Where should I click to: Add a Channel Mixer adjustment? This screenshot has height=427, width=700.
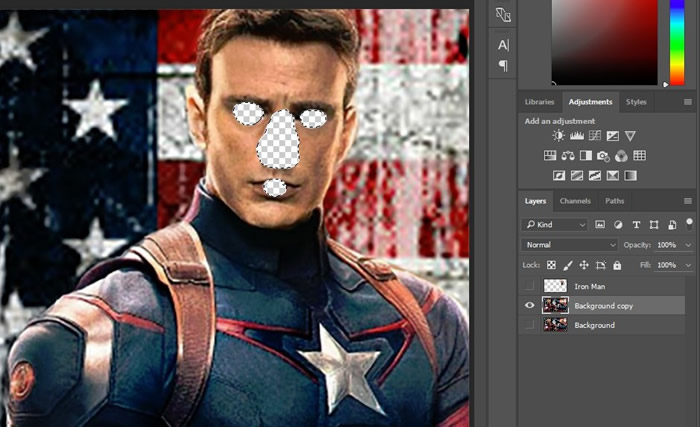coord(621,156)
